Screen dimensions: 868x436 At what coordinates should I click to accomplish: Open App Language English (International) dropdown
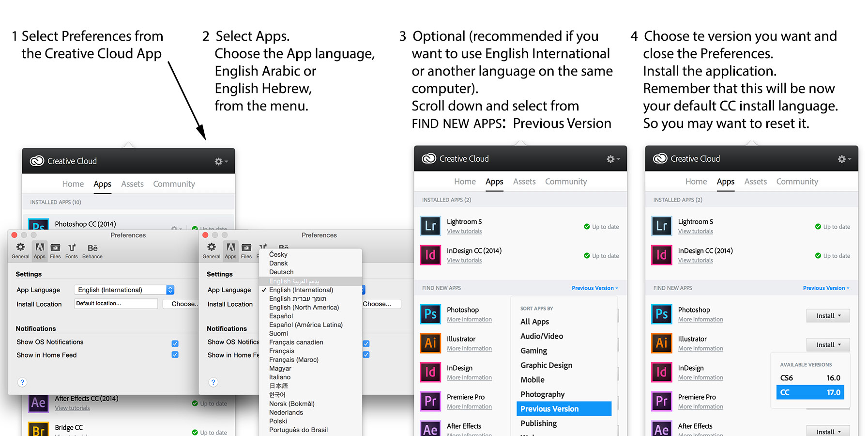(124, 290)
